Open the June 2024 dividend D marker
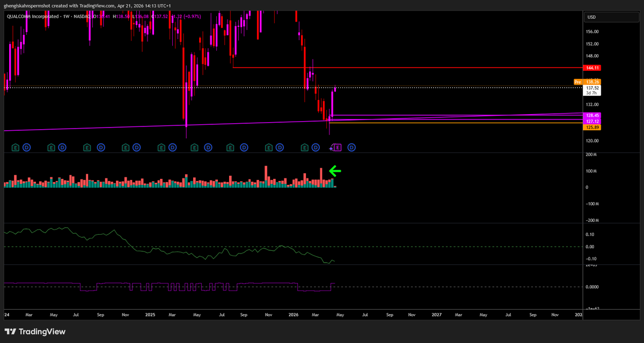644x343 pixels. click(x=62, y=147)
